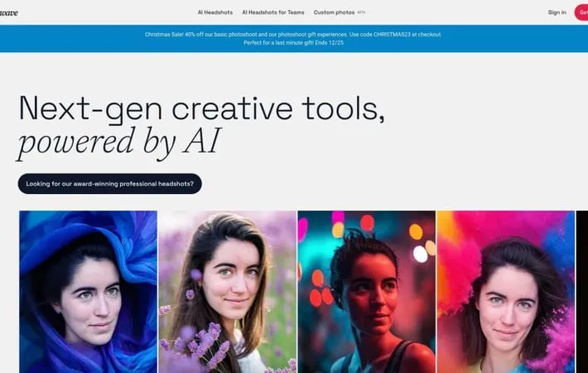Click the 'Next-gen creative tools' headline

[201, 109]
